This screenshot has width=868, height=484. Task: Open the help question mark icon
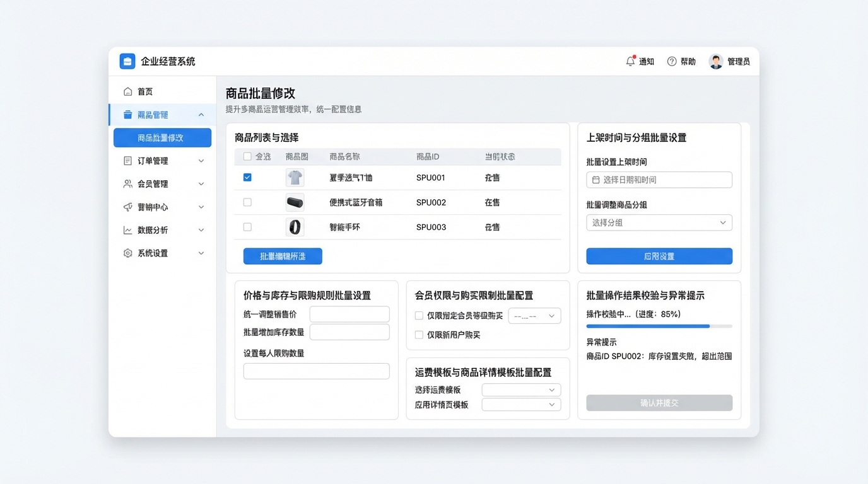672,61
